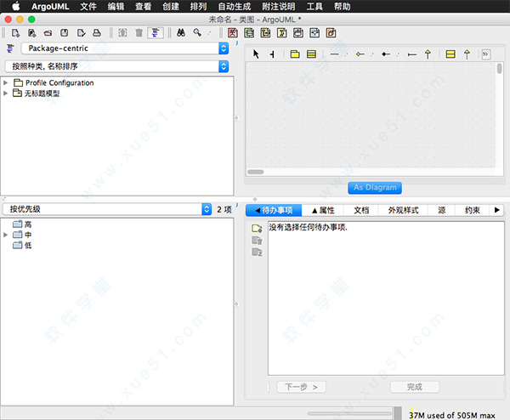Click the 完成 button
Screen dimensions: 510x420
tap(415, 387)
